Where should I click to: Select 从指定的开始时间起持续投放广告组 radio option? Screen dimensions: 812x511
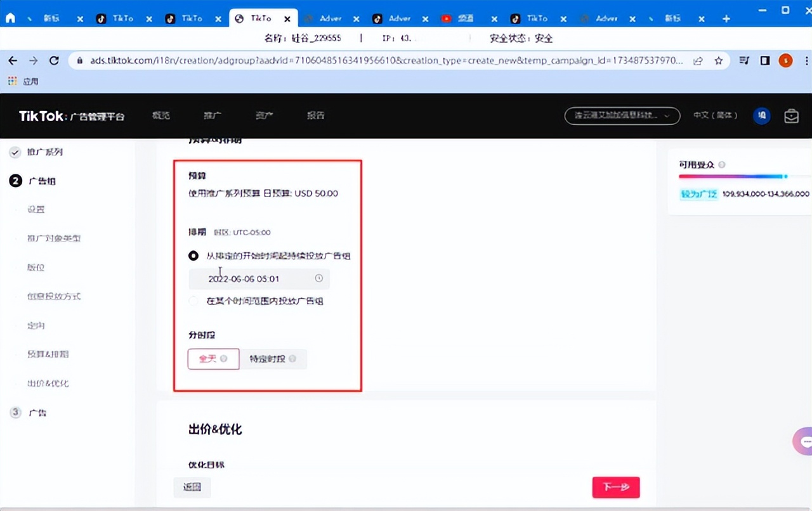coord(193,256)
